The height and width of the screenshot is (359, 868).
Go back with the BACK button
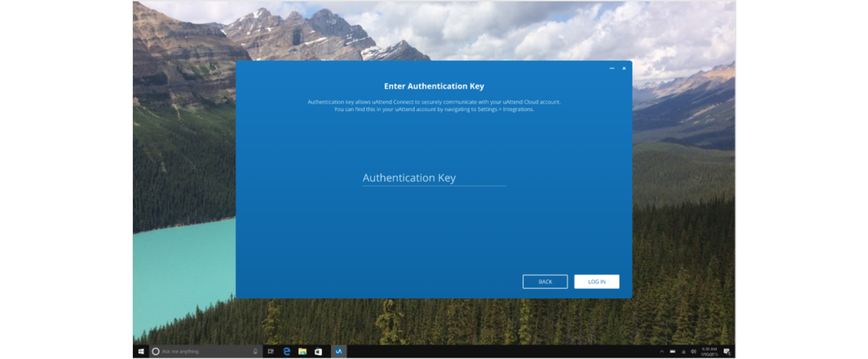[545, 282]
